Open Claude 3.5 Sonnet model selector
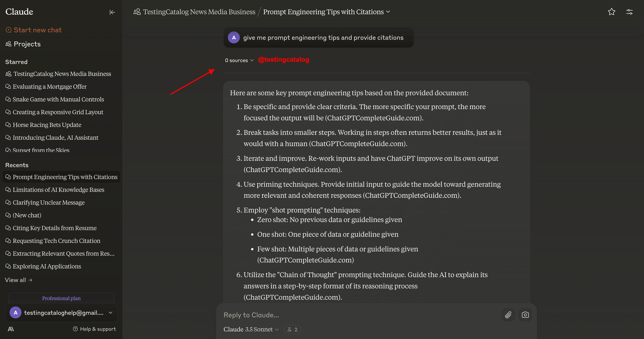 click(x=251, y=329)
